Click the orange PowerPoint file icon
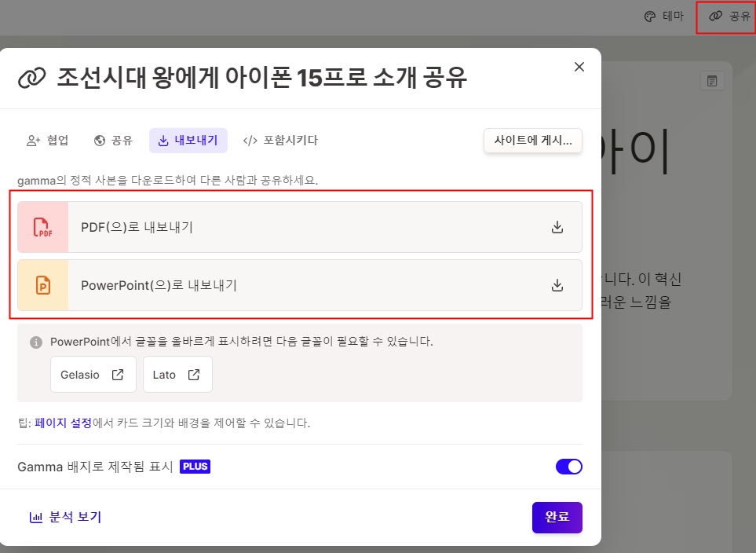Image resolution: width=756 pixels, height=553 pixels. (43, 285)
